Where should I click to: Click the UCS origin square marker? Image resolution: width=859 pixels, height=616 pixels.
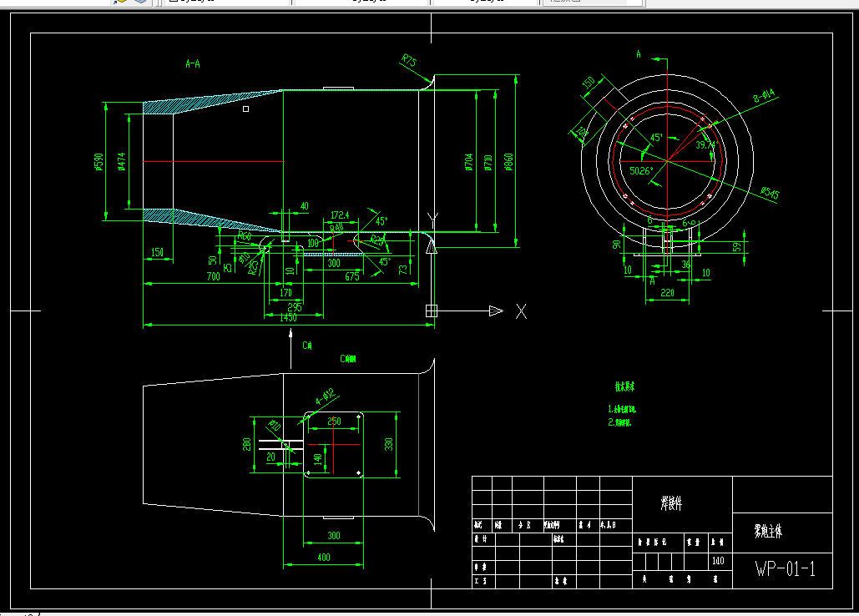(432, 311)
